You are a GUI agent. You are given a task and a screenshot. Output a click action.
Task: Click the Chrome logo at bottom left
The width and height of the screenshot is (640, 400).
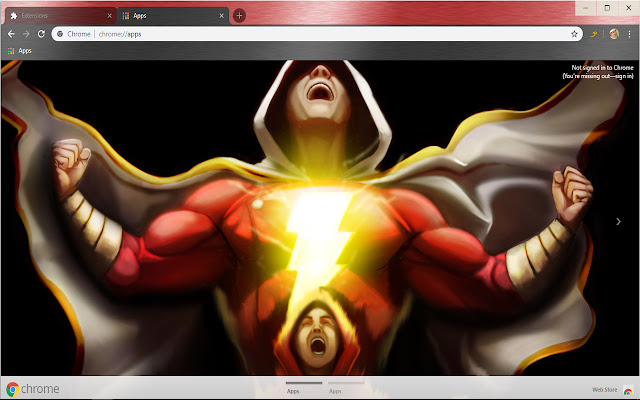click(33, 389)
